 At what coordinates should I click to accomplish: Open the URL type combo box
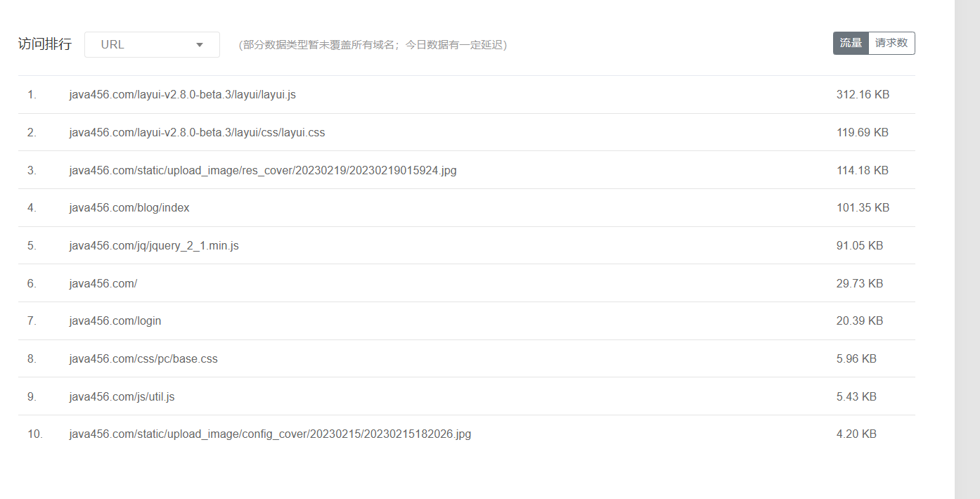(151, 45)
